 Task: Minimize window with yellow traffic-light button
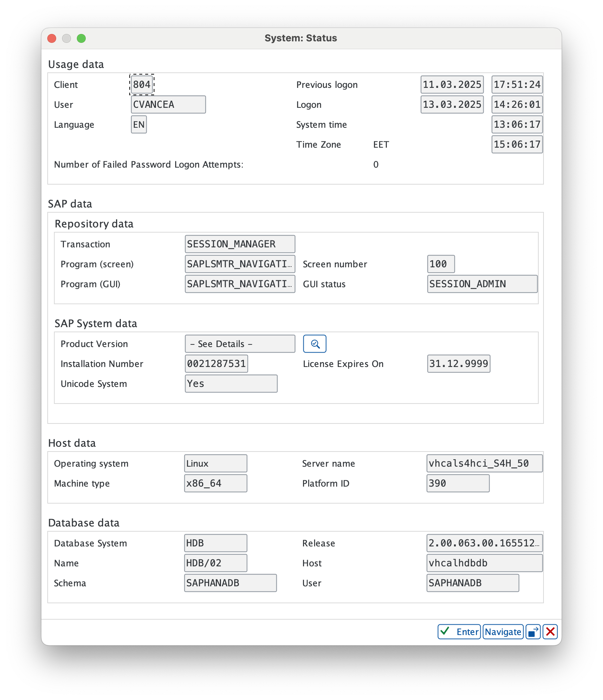pos(67,38)
